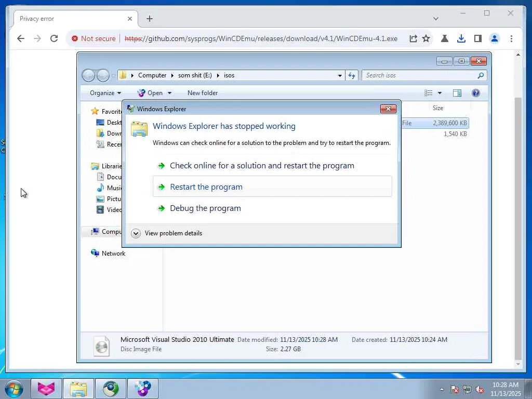Open Chrome profile avatar
Image resolution: width=532 pixels, height=399 pixels.
pyautogui.click(x=495, y=38)
